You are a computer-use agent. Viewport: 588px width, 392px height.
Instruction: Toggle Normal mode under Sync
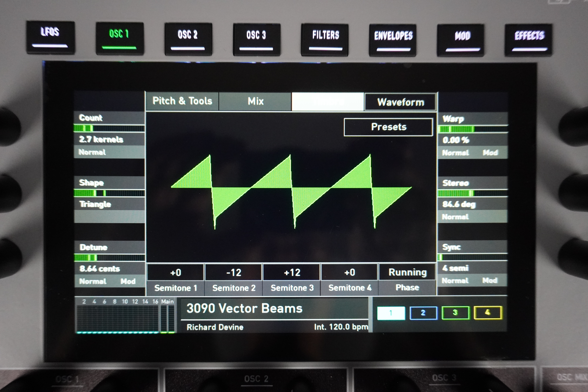455,280
